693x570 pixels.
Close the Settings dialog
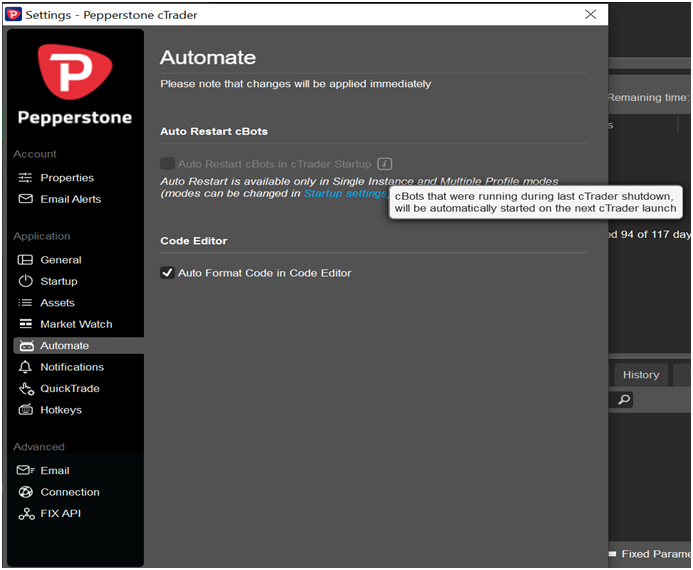click(x=590, y=14)
